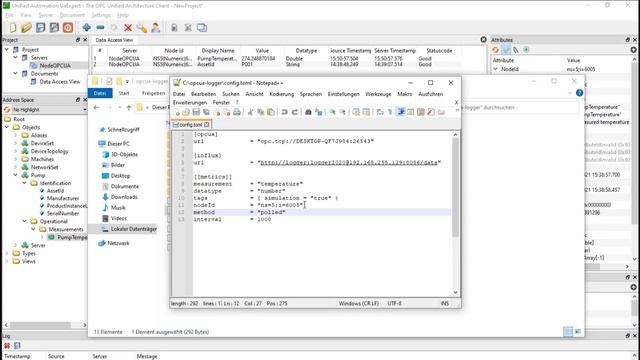Toggle word wrap in Notepad++ toolbar
Viewport: 640px width, 360px height.
(380, 112)
